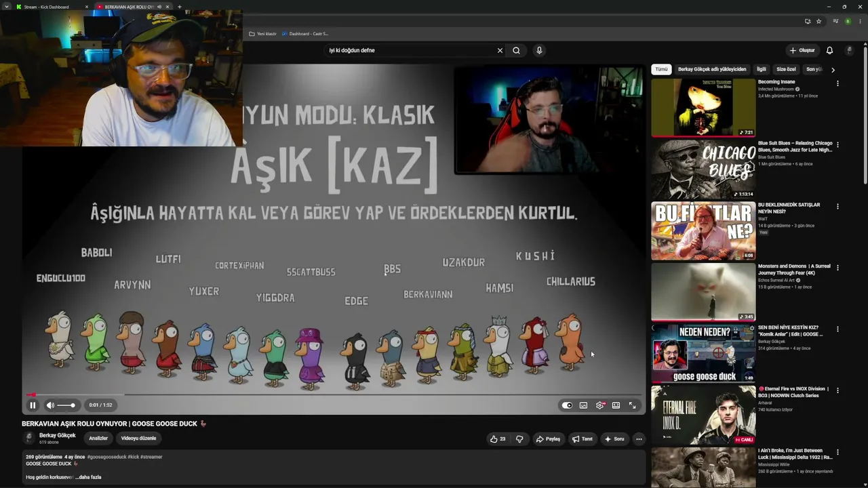Show more filter chips with the arrow
This screenshot has width=868, height=488.
(833, 69)
